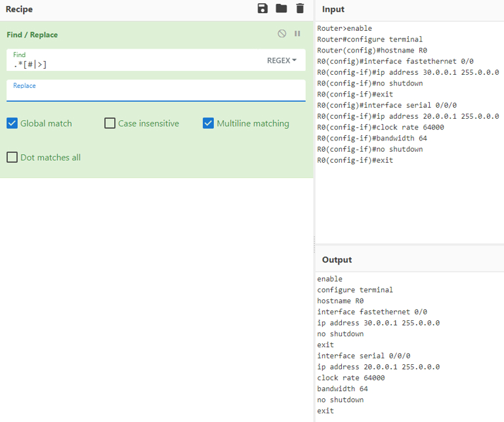The width and height of the screenshot is (504, 422).
Task: Uncheck the Global match checkbox
Action: point(12,123)
